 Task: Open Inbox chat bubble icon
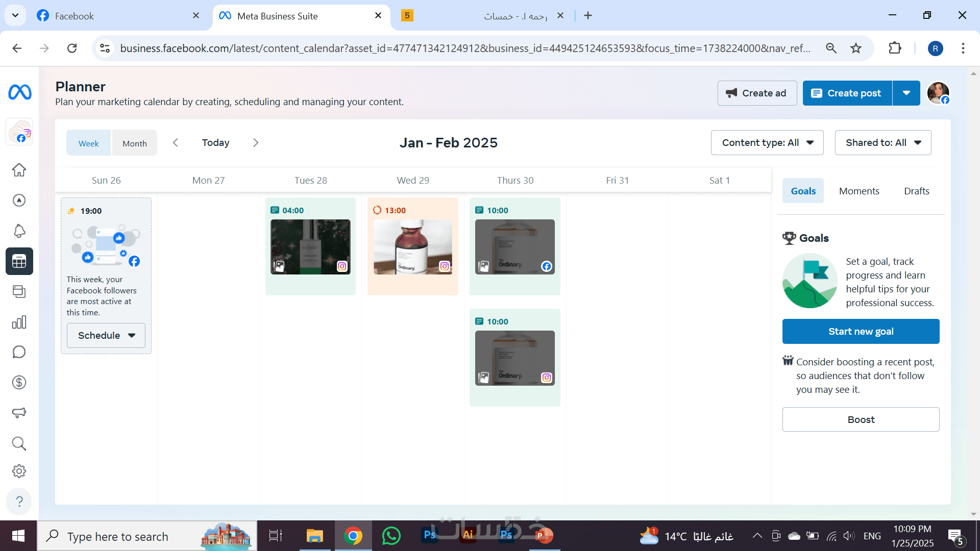pyautogui.click(x=19, y=352)
